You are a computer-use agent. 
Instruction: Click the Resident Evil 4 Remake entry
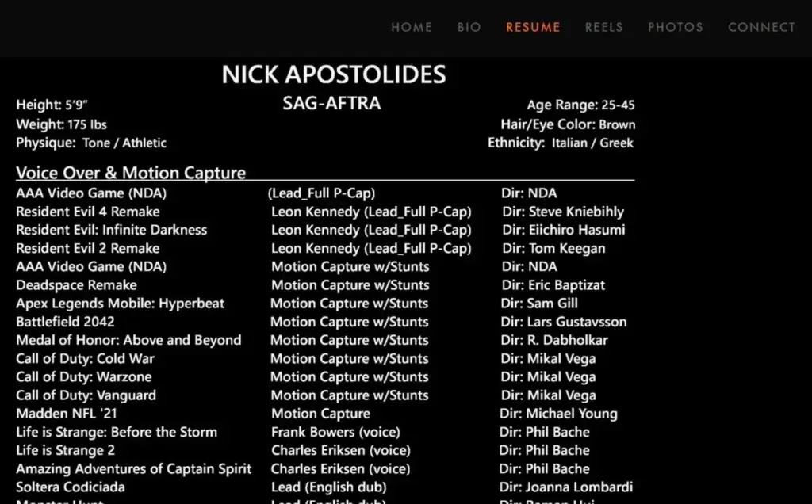87,212
